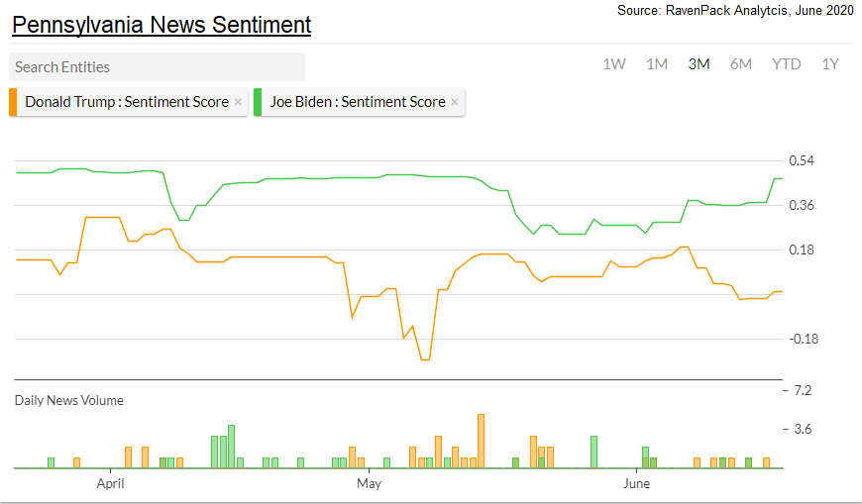862x504 pixels.
Task: Click the tallest orange news volume bar
Action: (481, 441)
